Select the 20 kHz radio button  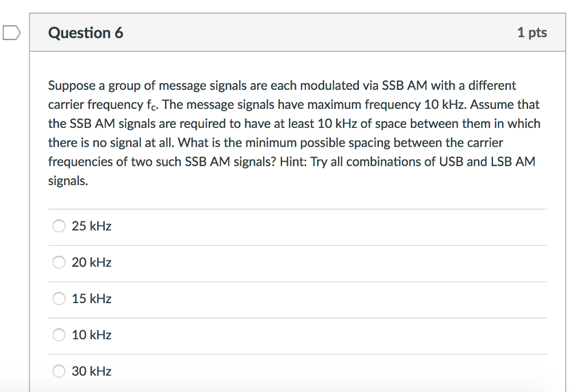(x=58, y=262)
